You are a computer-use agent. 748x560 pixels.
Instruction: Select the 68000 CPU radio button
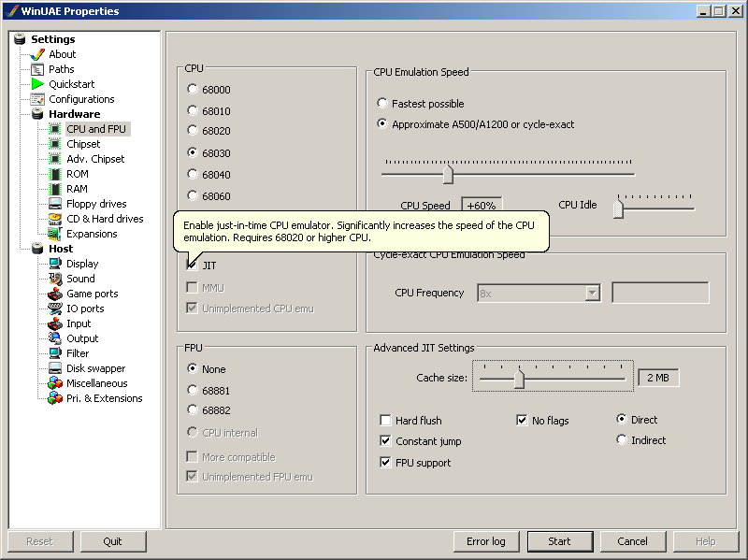click(193, 89)
